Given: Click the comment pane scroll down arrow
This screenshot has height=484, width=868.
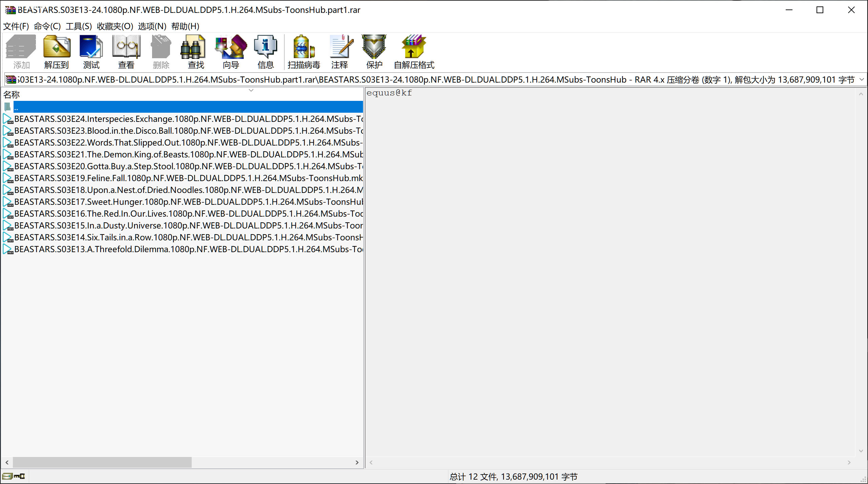Looking at the screenshot, I should click(x=861, y=451).
